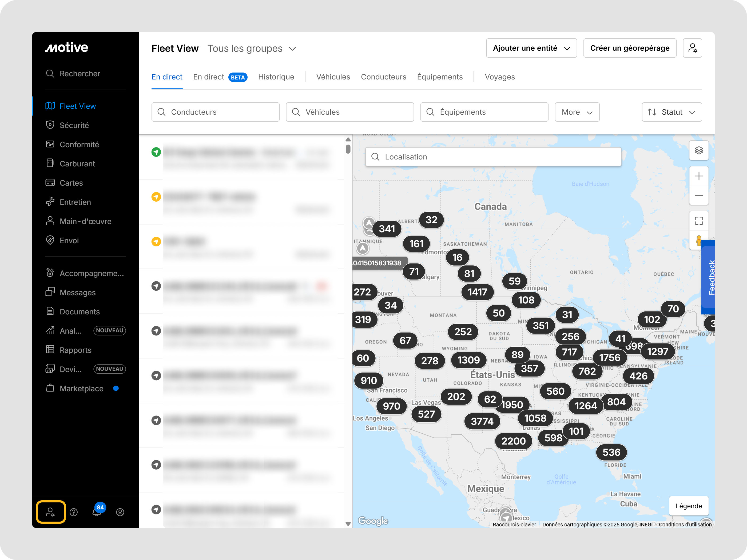Zoom in on the map
The width and height of the screenshot is (747, 560).
pyautogui.click(x=698, y=176)
